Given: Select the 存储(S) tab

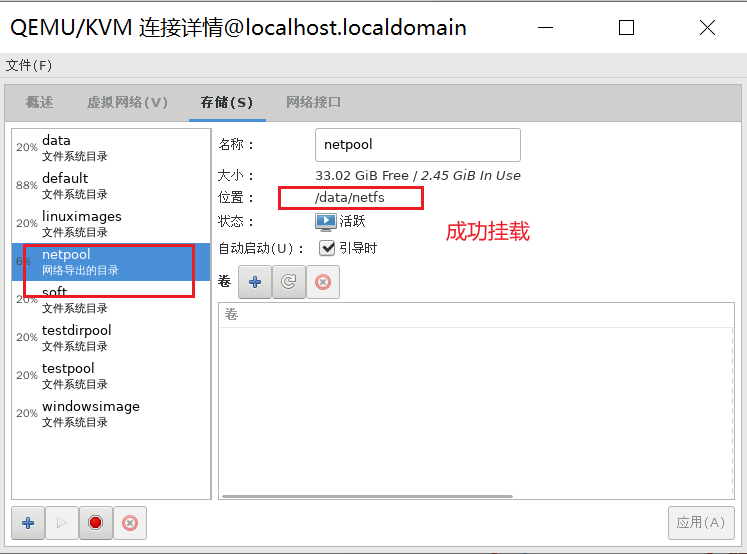Looking at the screenshot, I should 227,102.
